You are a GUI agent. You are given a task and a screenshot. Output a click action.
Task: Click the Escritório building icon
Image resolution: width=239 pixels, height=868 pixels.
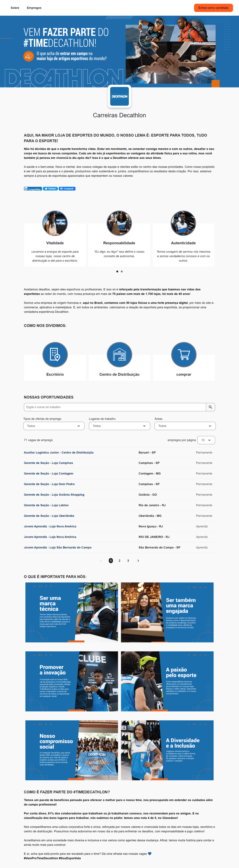(55, 354)
